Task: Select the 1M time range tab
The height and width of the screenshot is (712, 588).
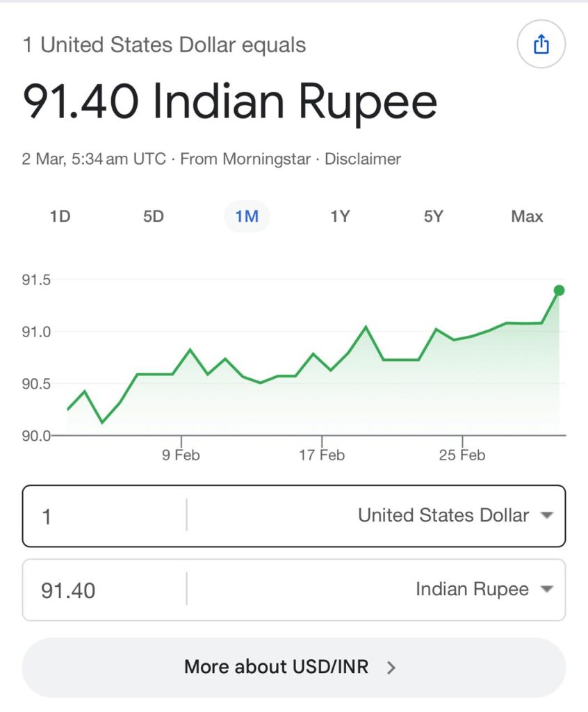Action: click(247, 216)
